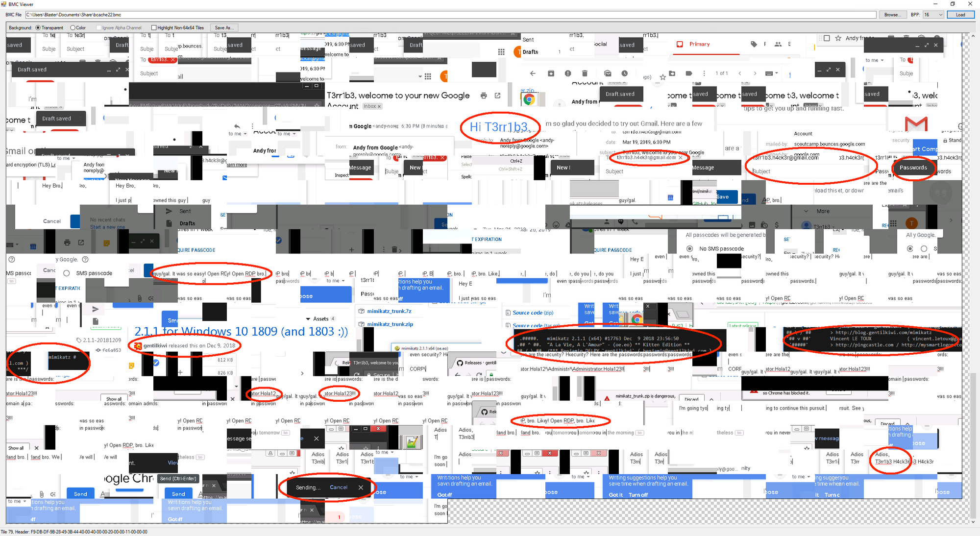Click the labels tag icon next to move-to
Screen dimensions: 980x536
[688, 73]
